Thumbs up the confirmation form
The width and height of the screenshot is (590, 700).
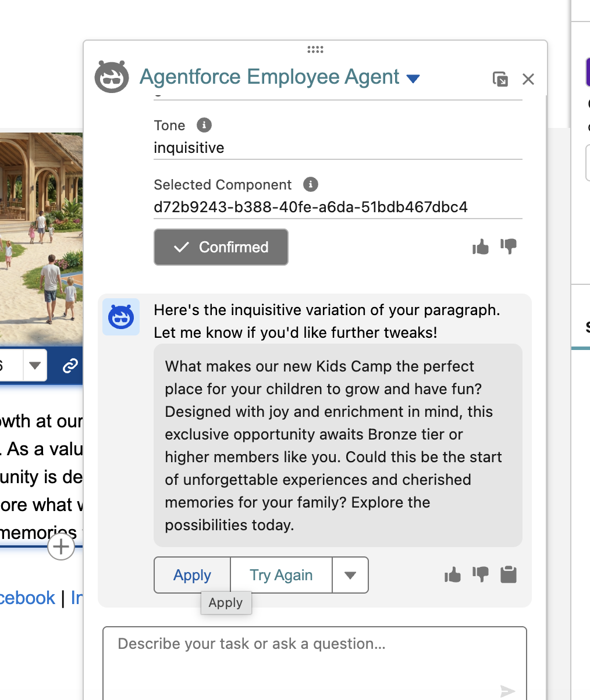point(481,247)
